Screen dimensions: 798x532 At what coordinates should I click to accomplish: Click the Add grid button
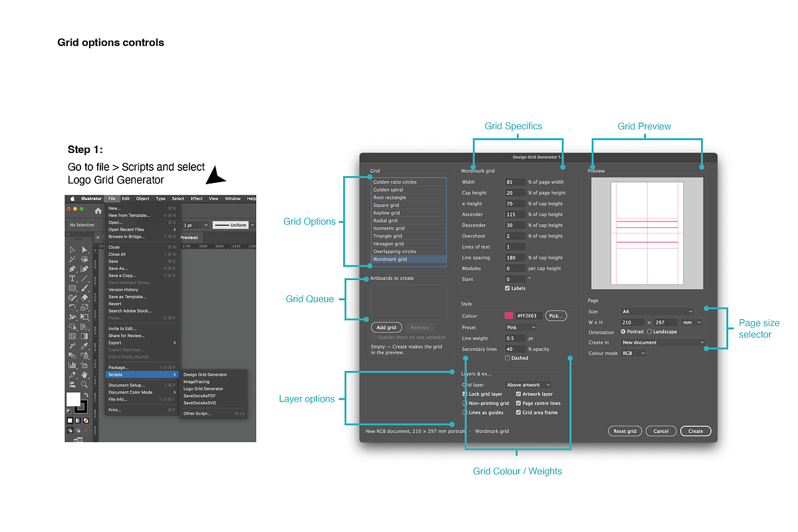tap(386, 327)
